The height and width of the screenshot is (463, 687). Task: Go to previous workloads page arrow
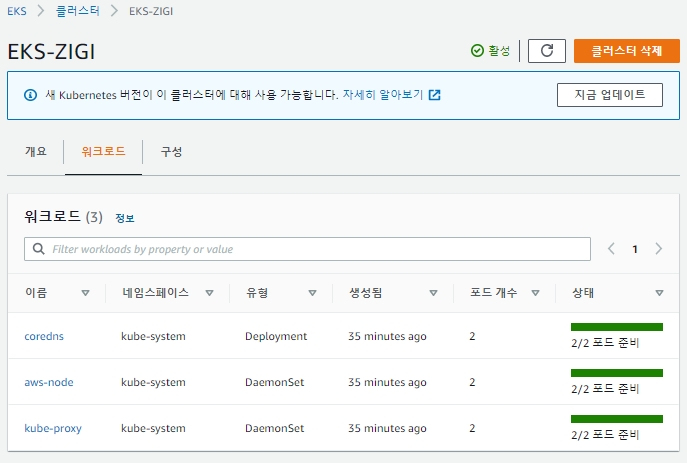611,249
